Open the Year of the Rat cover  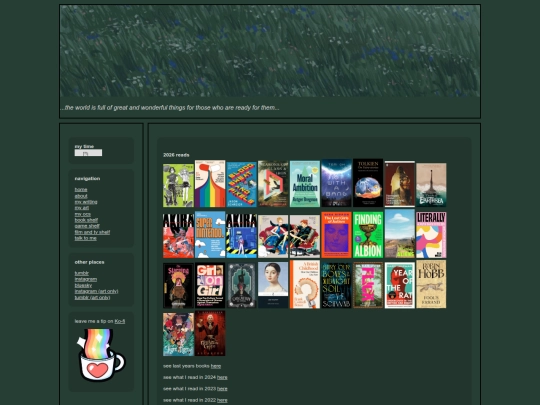click(x=399, y=285)
